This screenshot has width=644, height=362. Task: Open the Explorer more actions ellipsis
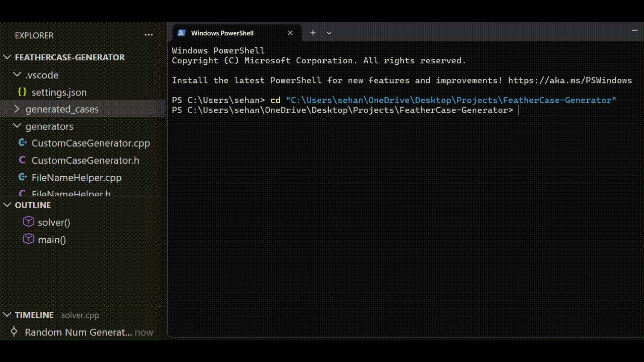coord(149,35)
